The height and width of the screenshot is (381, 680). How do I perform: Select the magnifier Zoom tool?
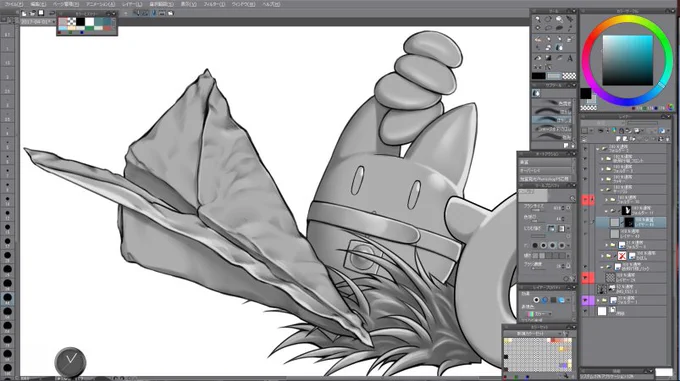[538, 19]
